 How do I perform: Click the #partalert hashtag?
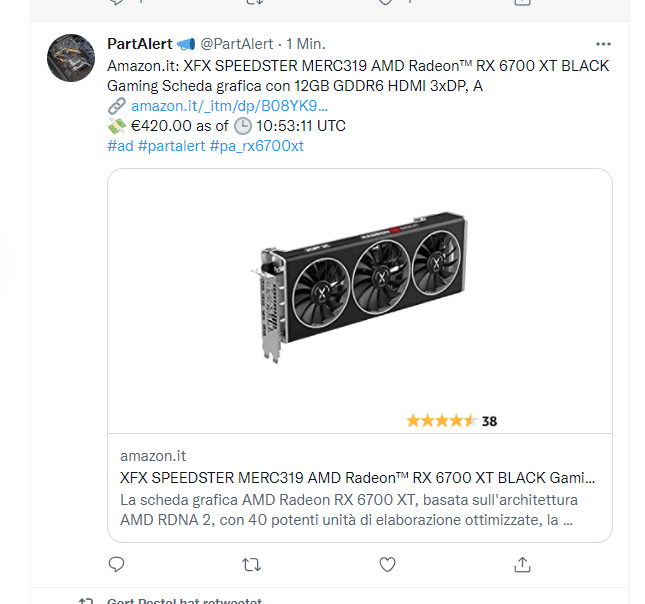pos(170,146)
